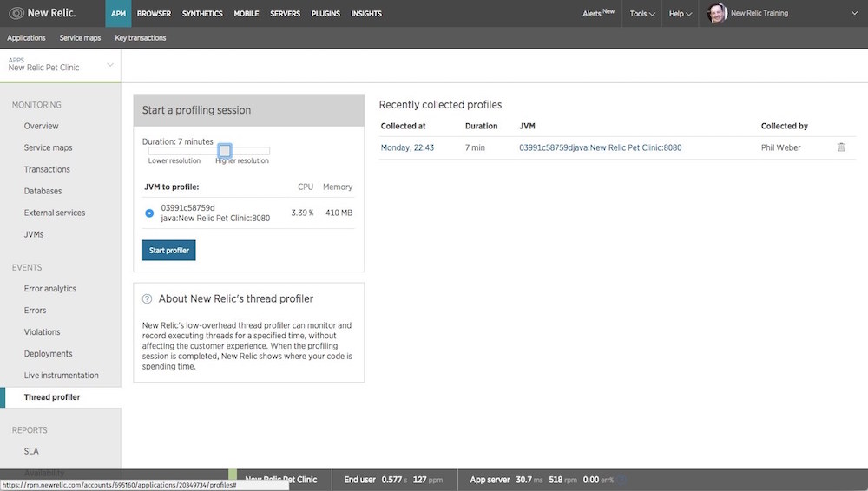The width and height of the screenshot is (868, 491).
Task: Click the New Relic logo
Action: [x=43, y=13]
